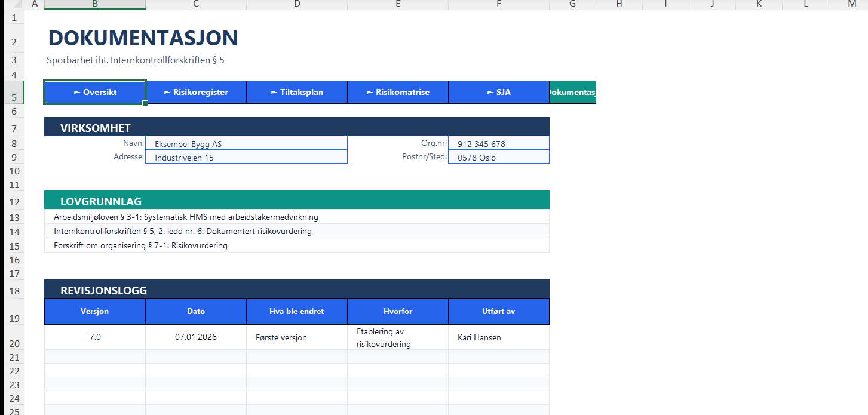Select the Adresse field with Industriveien 15
Screen dimensions: 868x415
246,158
